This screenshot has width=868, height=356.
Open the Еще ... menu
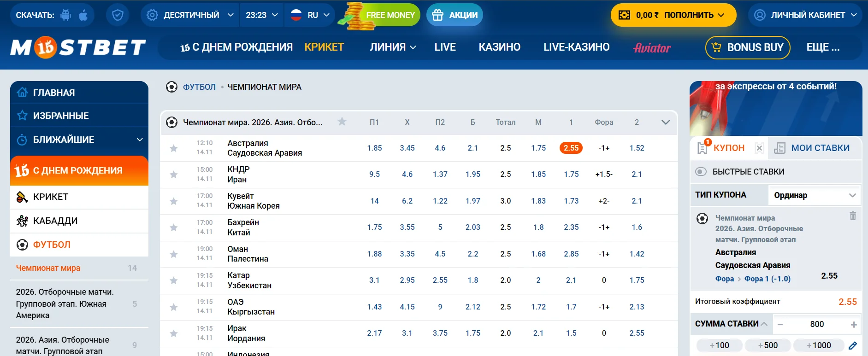(823, 47)
